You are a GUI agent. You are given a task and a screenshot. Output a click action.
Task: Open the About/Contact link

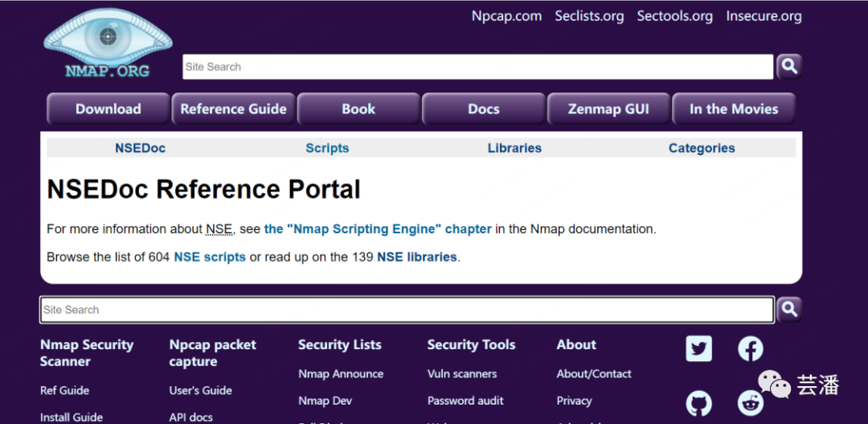tap(594, 373)
